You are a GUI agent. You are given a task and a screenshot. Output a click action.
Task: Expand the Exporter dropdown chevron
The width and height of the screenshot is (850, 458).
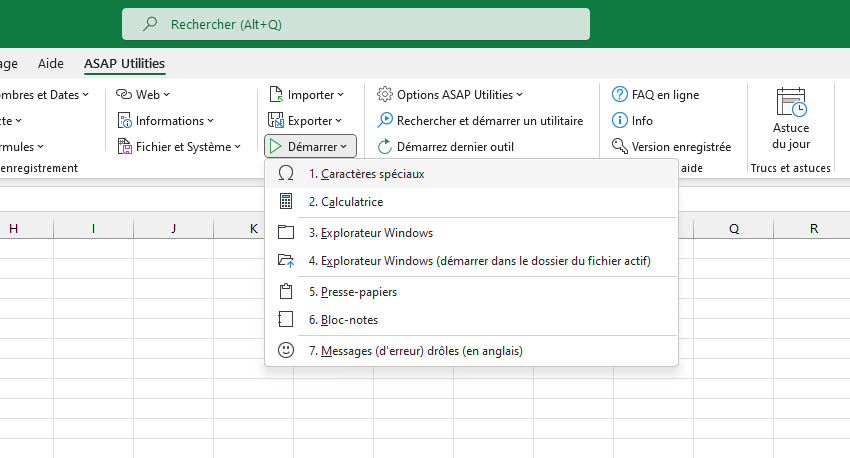click(338, 120)
